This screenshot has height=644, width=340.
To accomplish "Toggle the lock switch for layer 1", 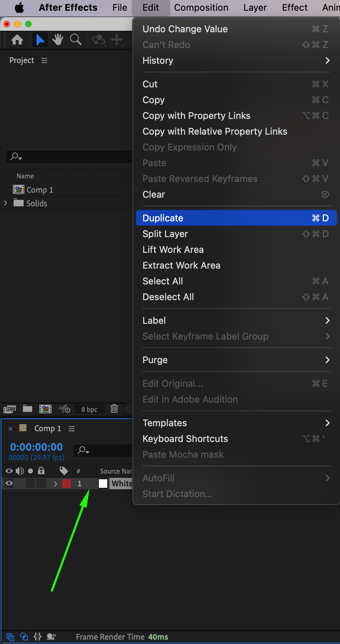I will coord(41,484).
